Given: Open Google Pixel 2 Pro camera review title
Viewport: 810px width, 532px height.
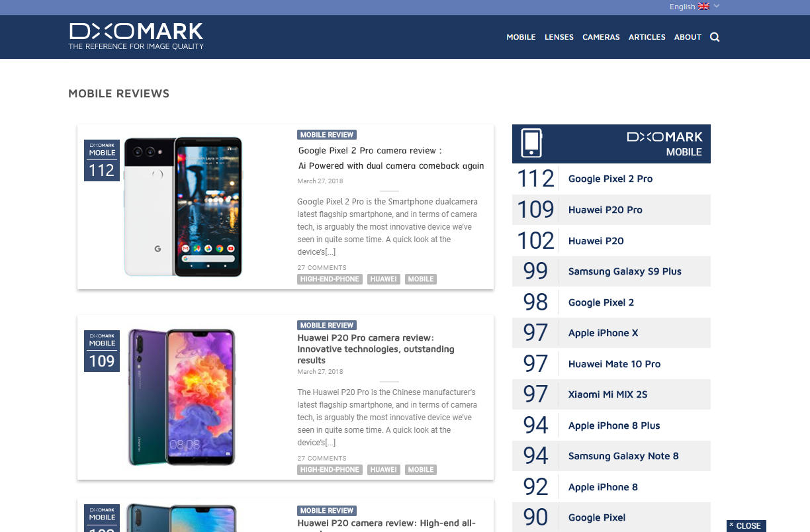Looking at the screenshot, I should point(391,158).
